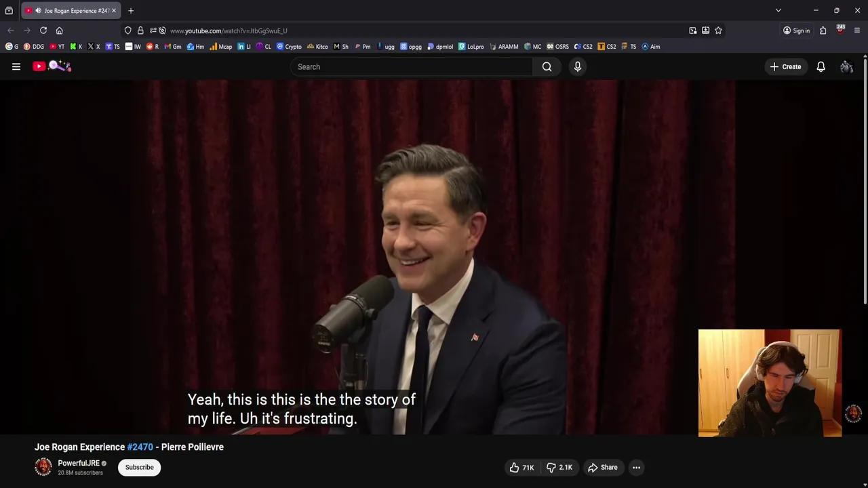Open the opgg bookmark
Screen dimensions: 868x488
411,47
